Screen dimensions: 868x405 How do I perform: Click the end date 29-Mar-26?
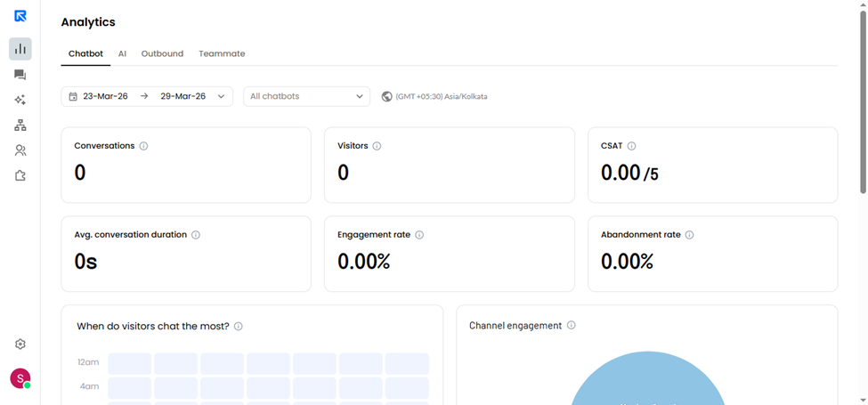[183, 96]
